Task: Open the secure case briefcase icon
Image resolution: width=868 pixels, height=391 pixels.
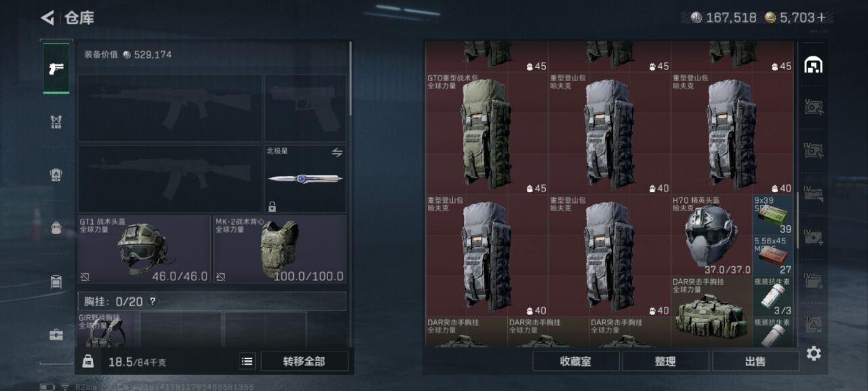Action: [x=56, y=335]
